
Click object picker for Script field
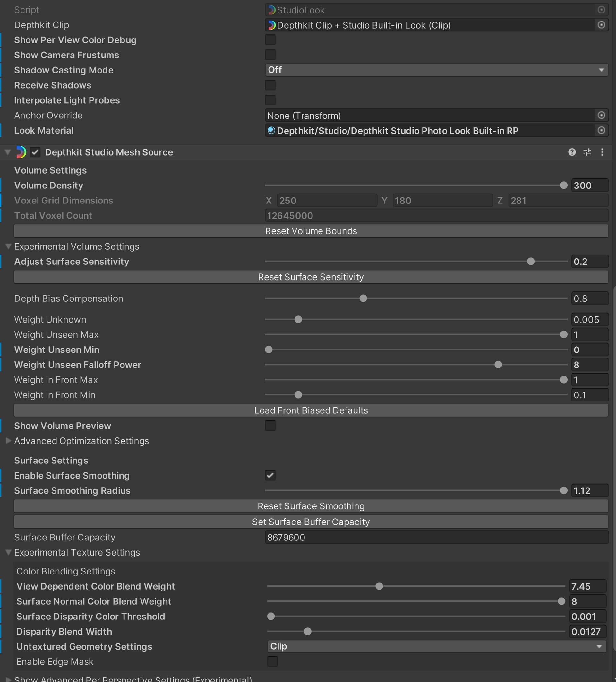[x=601, y=10]
